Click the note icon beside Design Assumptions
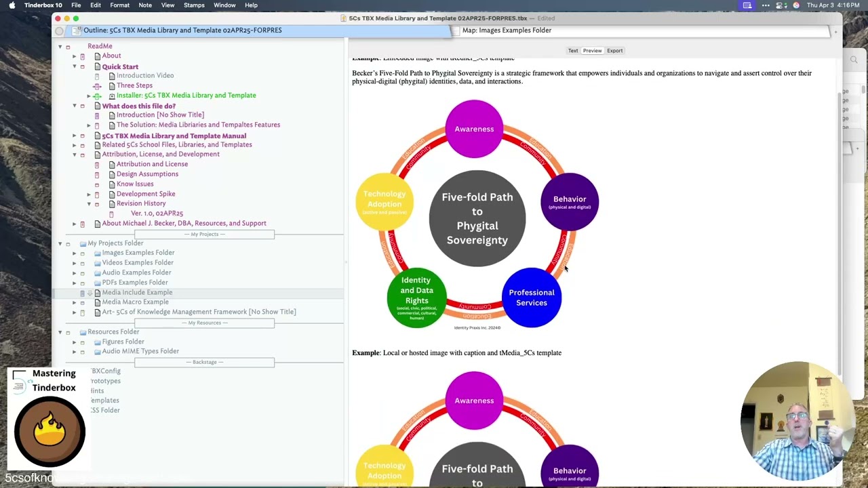868x488 pixels. [x=112, y=174]
